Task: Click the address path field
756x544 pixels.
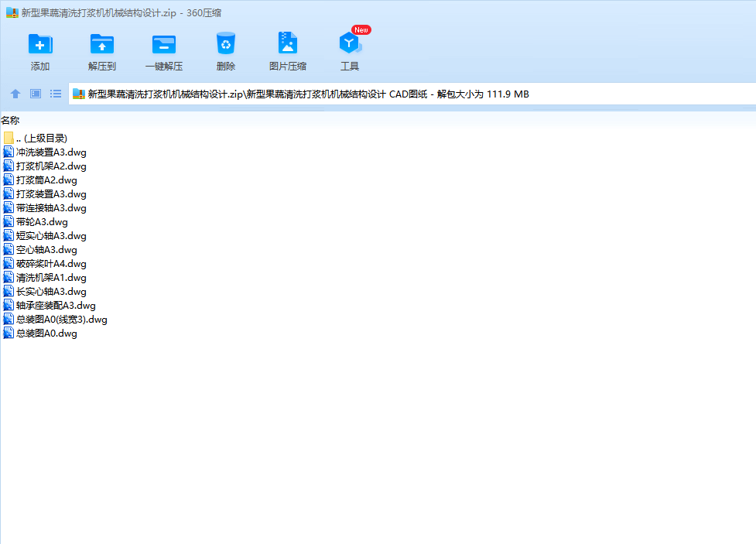Action: [x=412, y=94]
